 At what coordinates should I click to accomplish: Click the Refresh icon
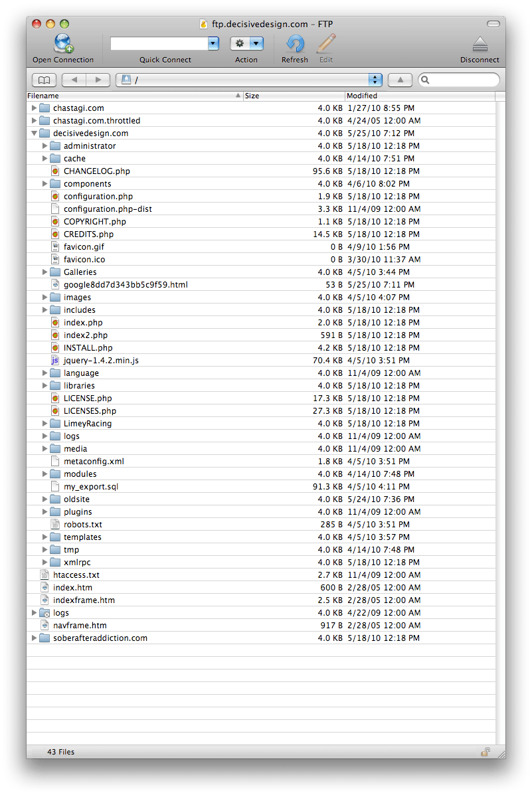[295, 44]
